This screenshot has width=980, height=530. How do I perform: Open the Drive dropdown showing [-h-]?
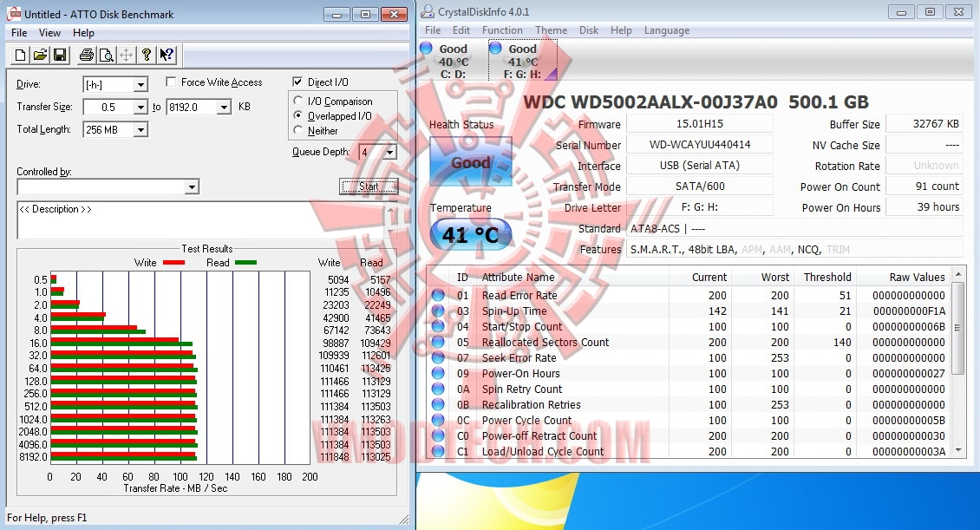pyautogui.click(x=140, y=84)
